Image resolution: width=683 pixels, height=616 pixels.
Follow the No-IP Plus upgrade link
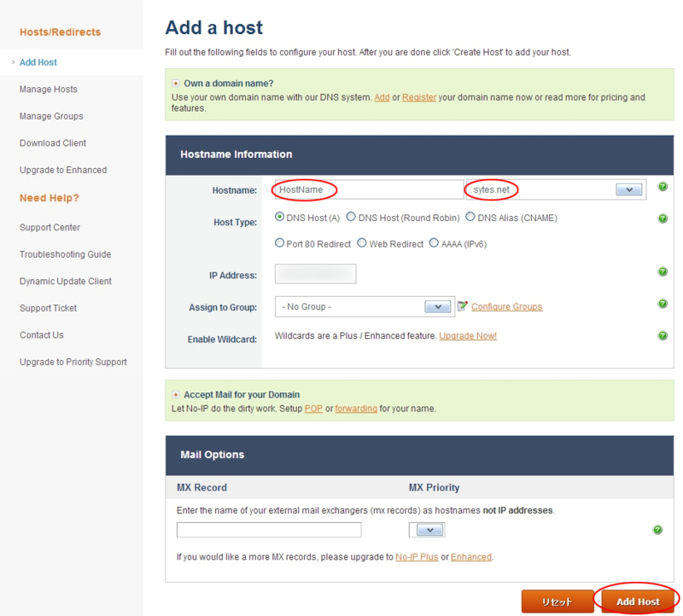tap(417, 557)
